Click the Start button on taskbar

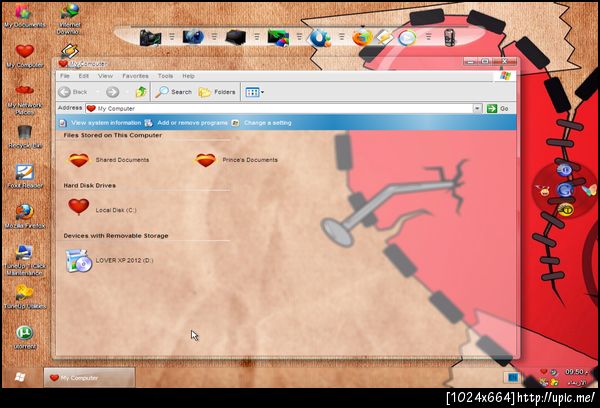tap(20, 377)
